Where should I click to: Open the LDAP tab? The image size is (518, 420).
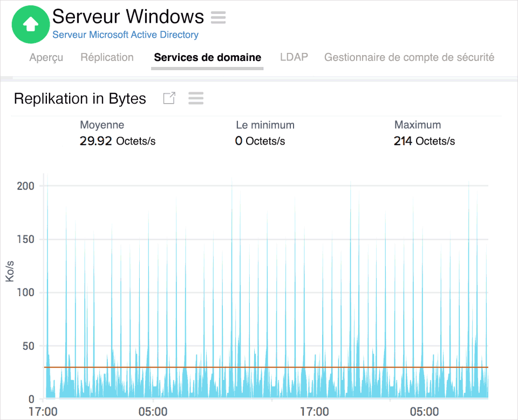pos(294,57)
